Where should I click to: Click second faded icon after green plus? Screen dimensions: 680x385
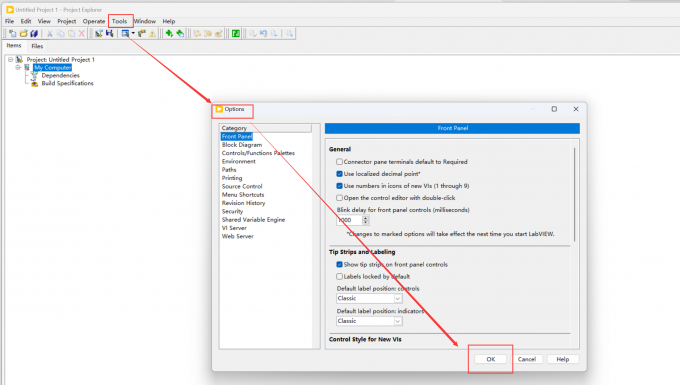(x=208, y=33)
